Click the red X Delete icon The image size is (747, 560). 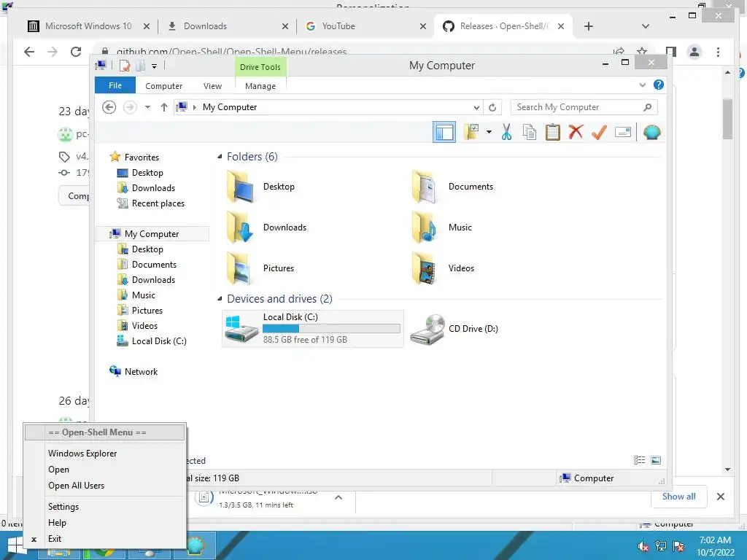click(x=576, y=132)
